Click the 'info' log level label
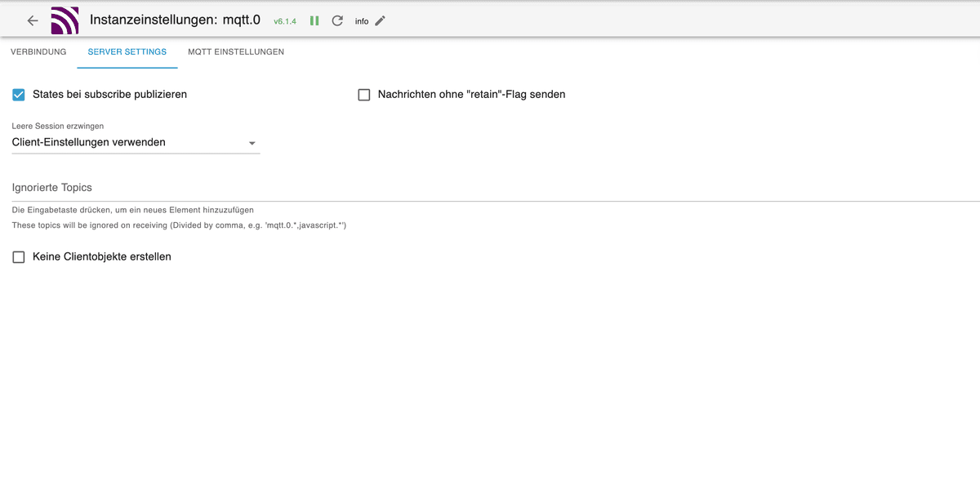The height and width of the screenshot is (494, 980). 361,21
